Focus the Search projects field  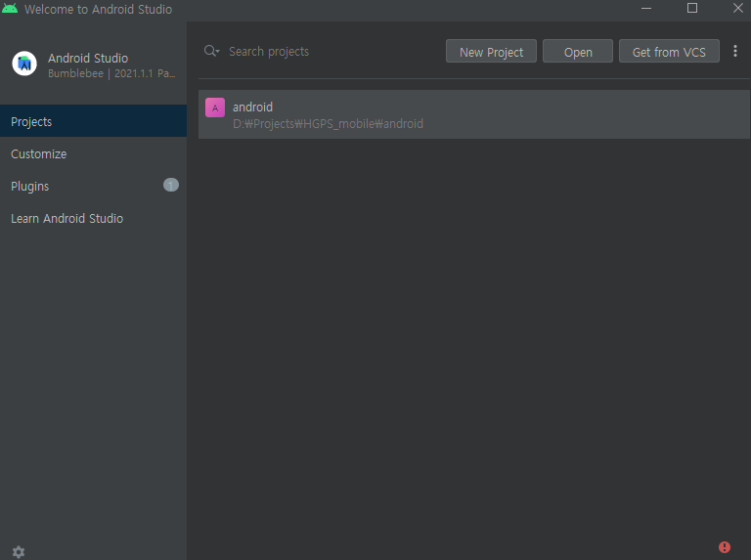[x=321, y=51]
